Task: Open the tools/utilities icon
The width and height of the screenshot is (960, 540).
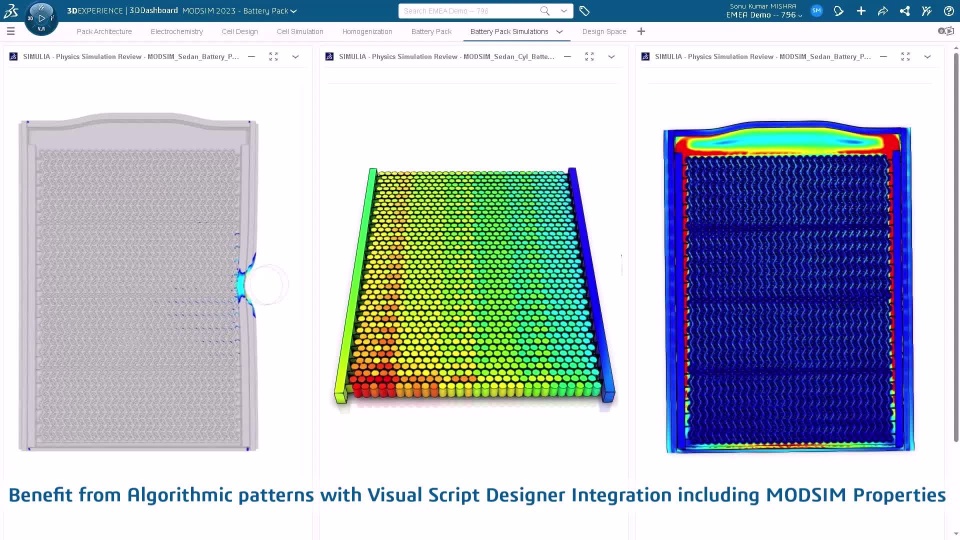Action: (926, 10)
